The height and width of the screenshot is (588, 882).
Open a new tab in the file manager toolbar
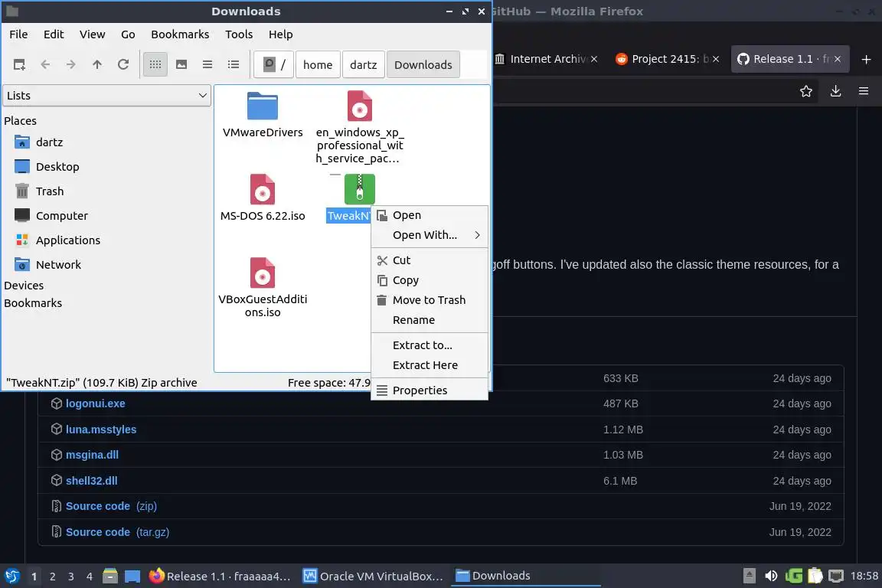19,65
